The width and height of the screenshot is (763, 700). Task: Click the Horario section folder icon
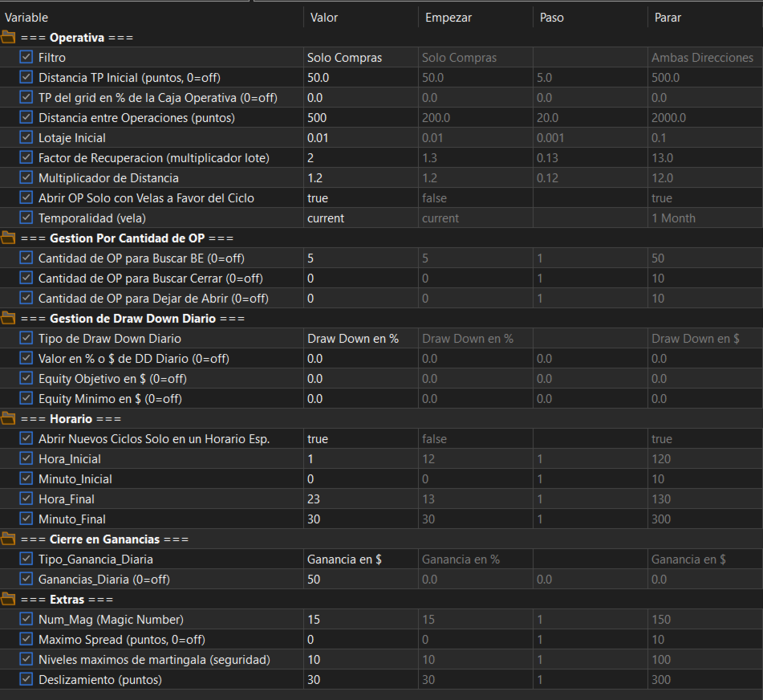[8, 418]
